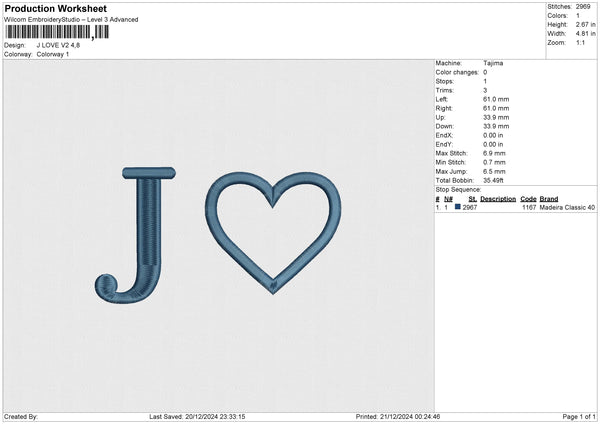Screen dimensions: 600x424
Task: Click the design name J LOVE V2 4,8
Action: [59, 45]
